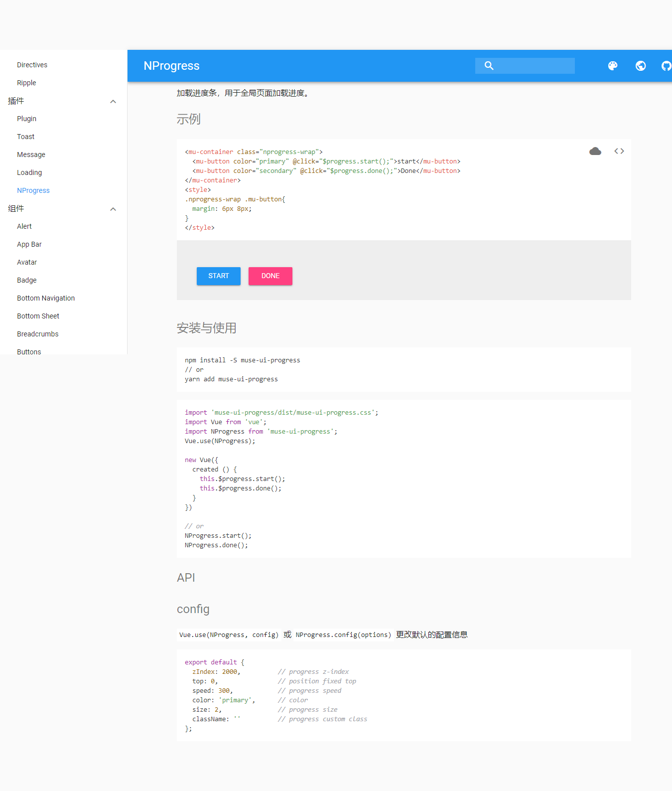The image size is (672, 791).
Task: Open the Alert component page
Action: [24, 226]
